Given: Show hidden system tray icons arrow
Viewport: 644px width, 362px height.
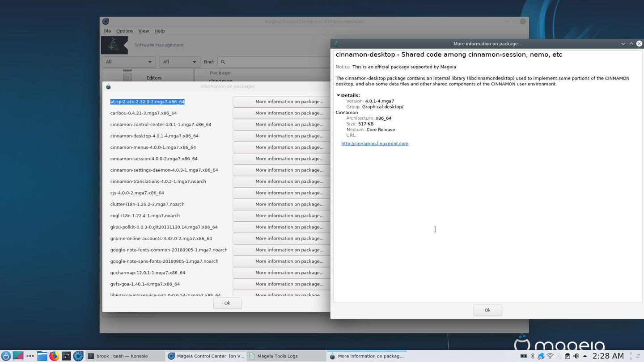Looking at the screenshot, I should [x=585, y=356].
